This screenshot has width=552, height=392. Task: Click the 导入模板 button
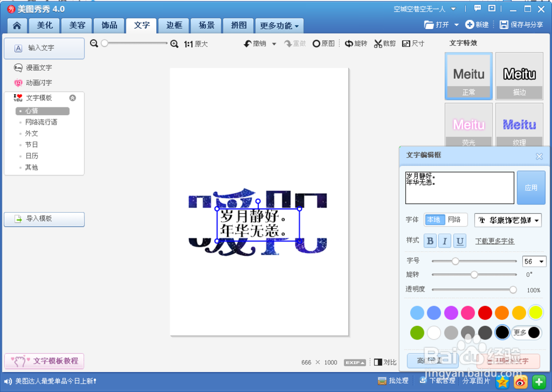44,219
